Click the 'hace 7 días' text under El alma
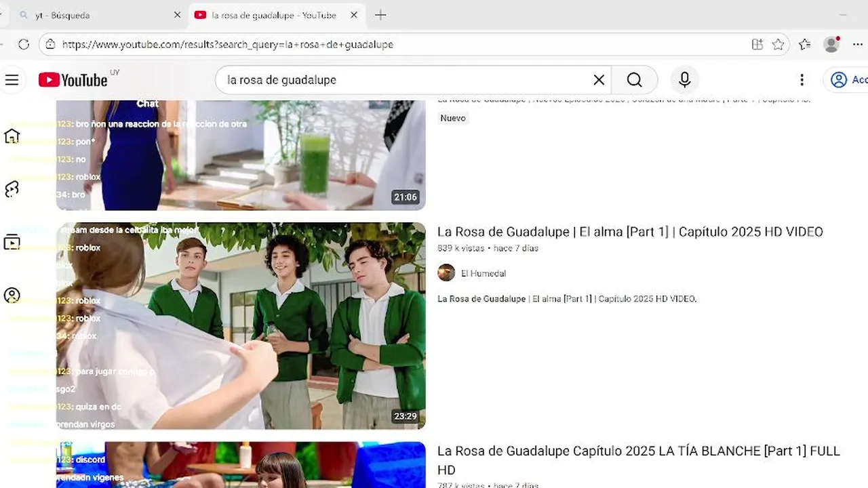 (516, 248)
